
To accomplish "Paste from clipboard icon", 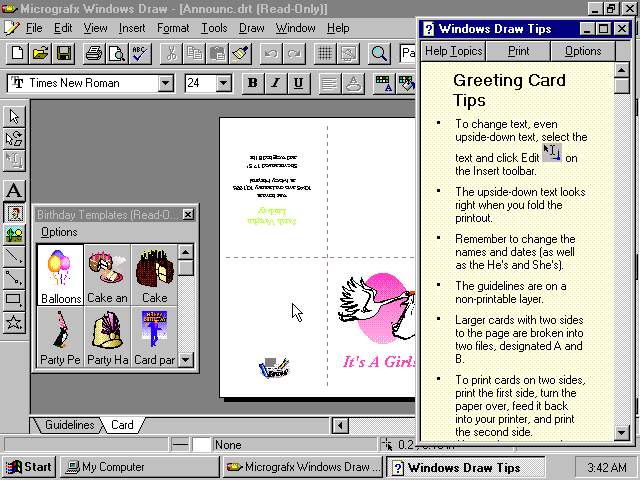I will pyautogui.click(x=218, y=53).
